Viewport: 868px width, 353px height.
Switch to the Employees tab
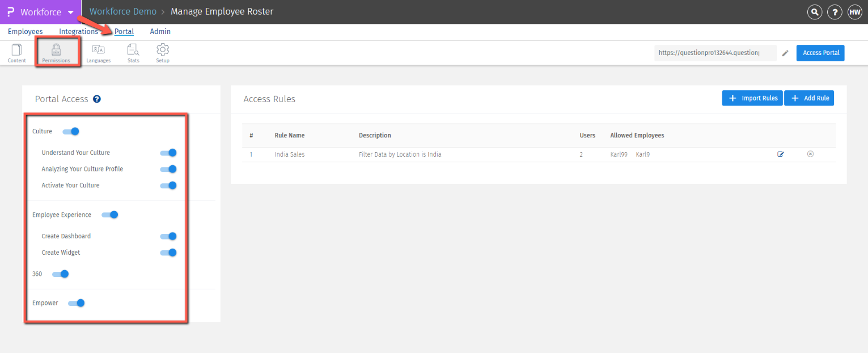[x=26, y=32]
